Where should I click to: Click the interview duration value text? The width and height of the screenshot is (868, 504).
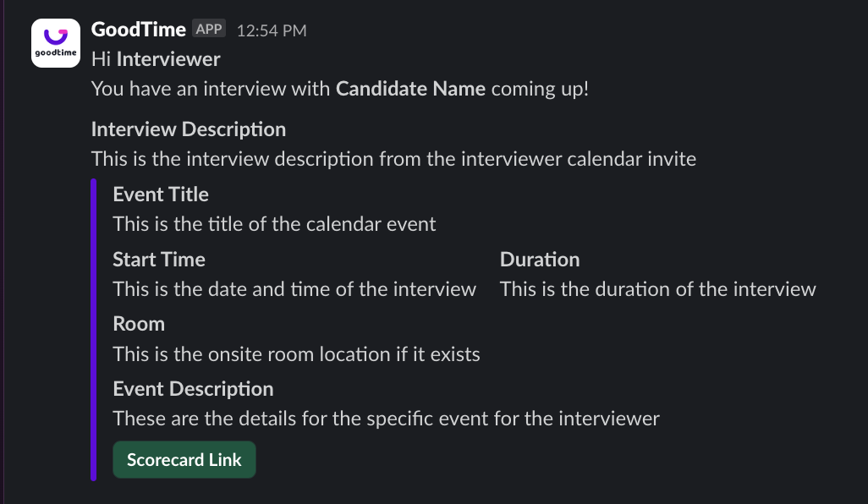657,289
